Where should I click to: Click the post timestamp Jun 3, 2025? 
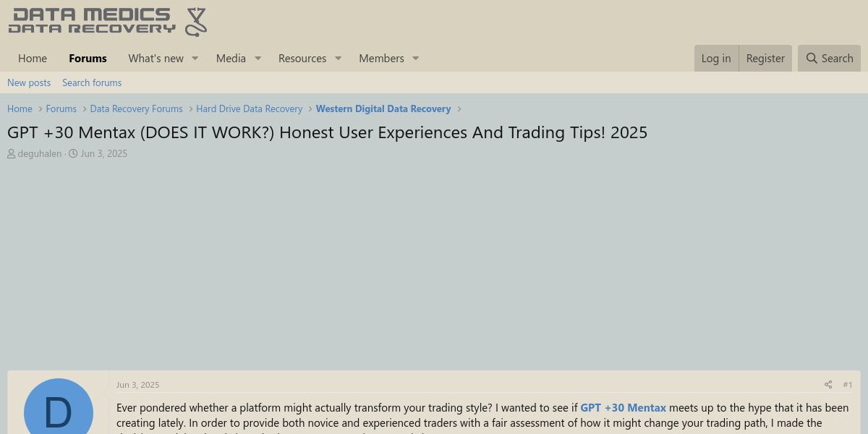(x=137, y=385)
